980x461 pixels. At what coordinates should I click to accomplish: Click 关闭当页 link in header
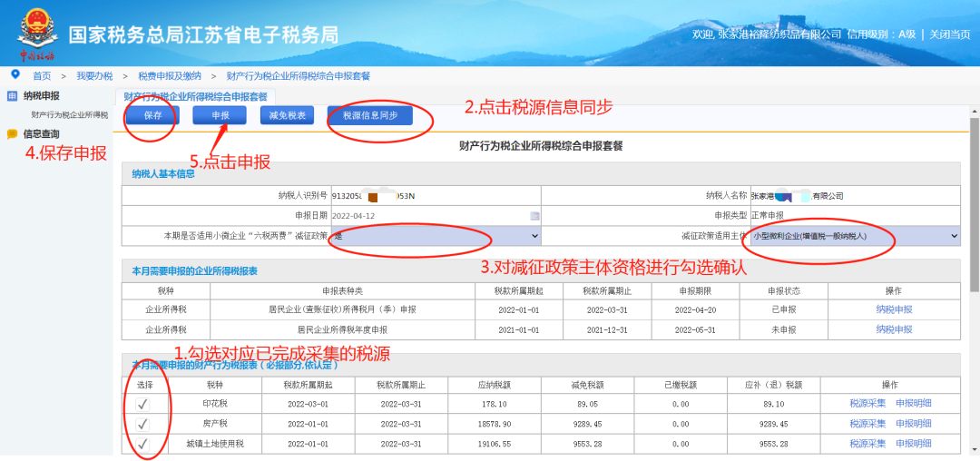(x=949, y=34)
